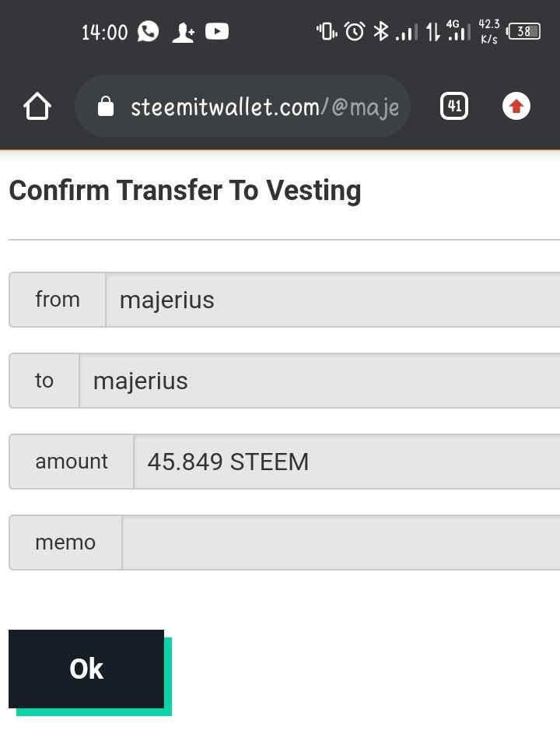Viewport: 560px width, 734px height.
Task: Open the tab switcher showing 41
Action: (x=453, y=107)
